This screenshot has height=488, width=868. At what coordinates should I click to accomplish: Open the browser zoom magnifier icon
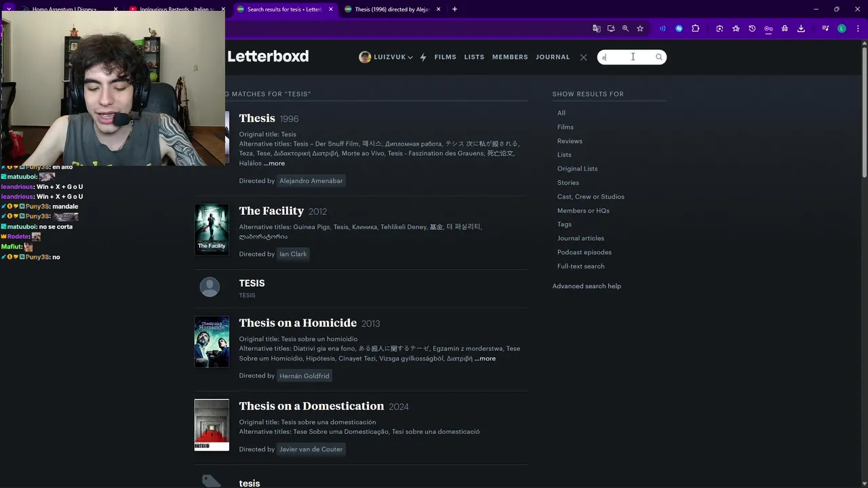(x=625, y=28)
